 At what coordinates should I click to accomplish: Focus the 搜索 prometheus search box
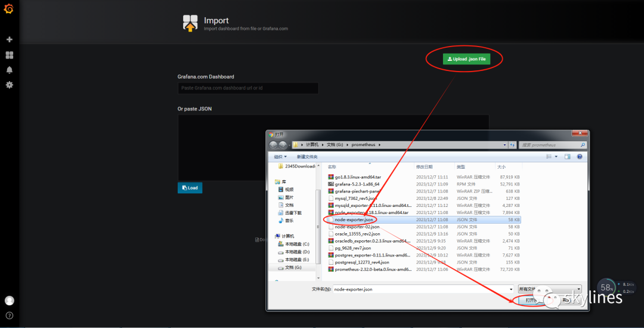coord(552,145)
